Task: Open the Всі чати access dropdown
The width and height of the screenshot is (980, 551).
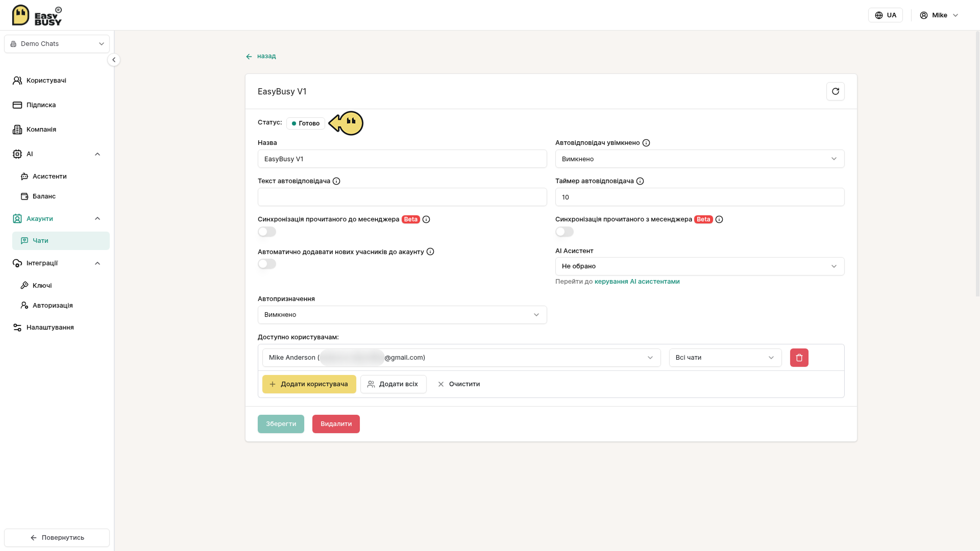Action: pos(725,358)
